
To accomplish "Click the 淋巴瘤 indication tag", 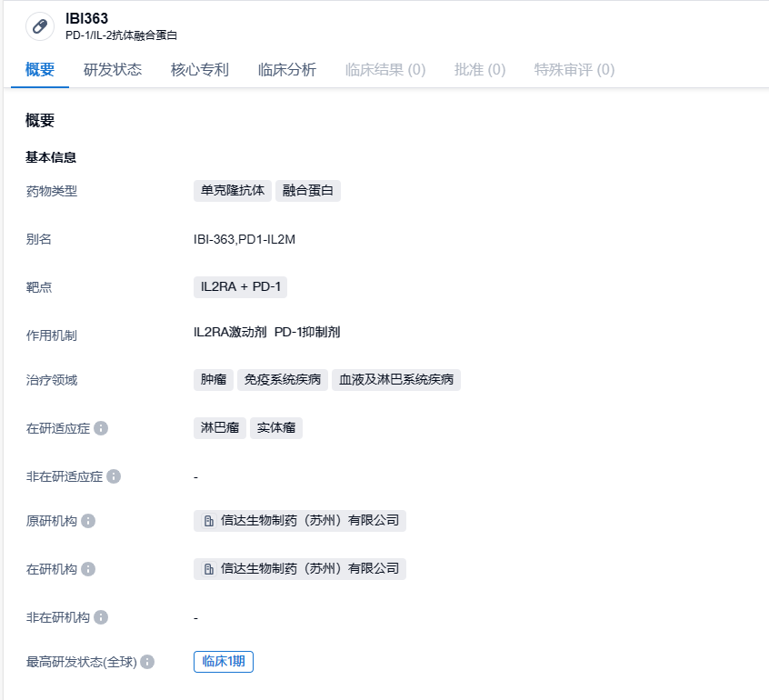I will point(220,427).
